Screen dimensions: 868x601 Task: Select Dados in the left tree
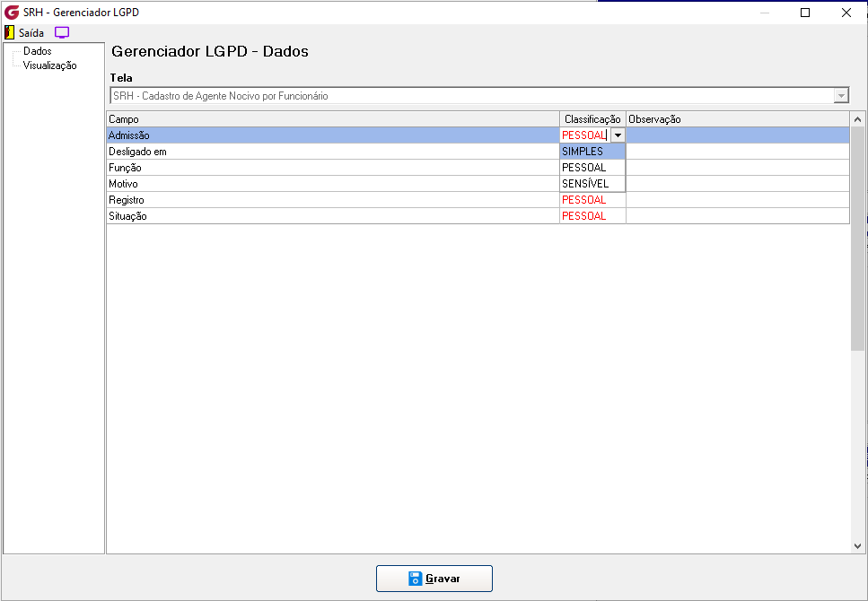(37, 51)
